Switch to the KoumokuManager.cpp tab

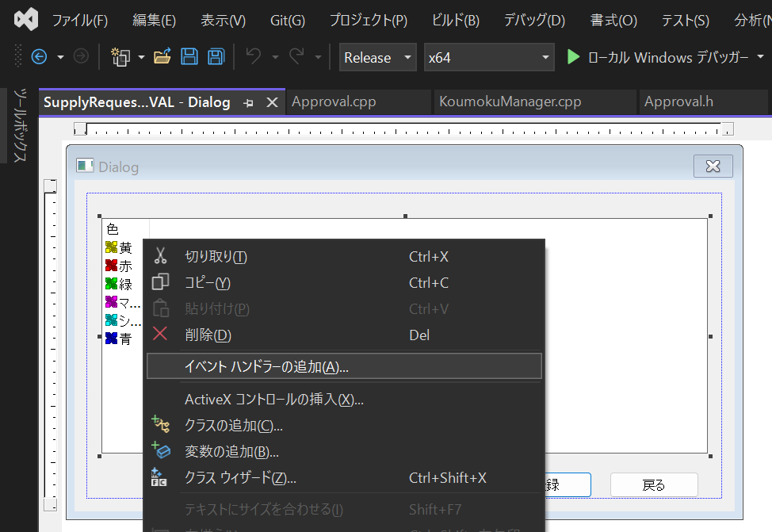pyautogui.click(x=510, y=101)
